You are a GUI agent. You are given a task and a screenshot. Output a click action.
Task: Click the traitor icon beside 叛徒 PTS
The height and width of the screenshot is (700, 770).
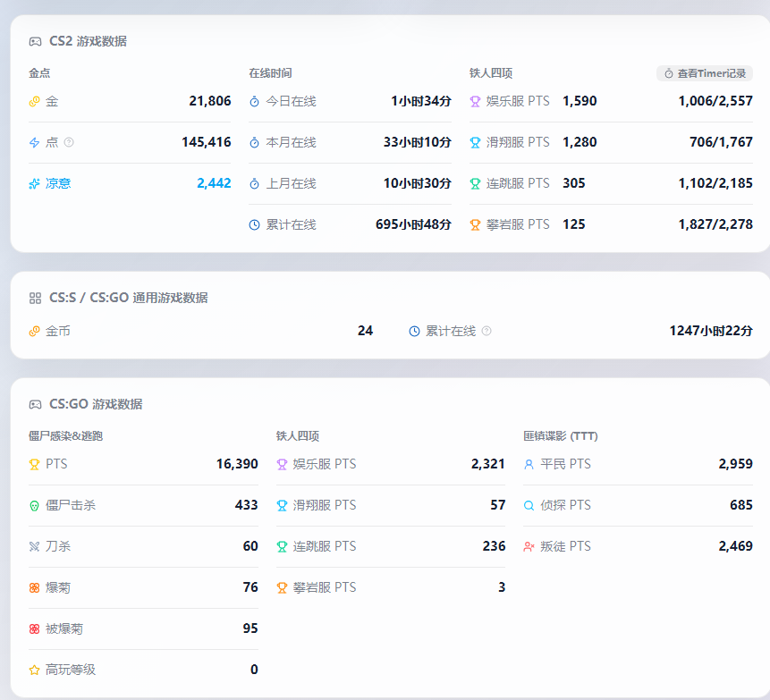pyautogui.click(x=529, y=546)
